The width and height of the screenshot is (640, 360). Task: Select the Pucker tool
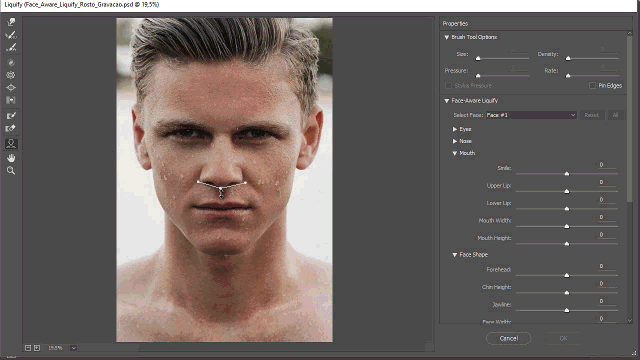(11, 75)
